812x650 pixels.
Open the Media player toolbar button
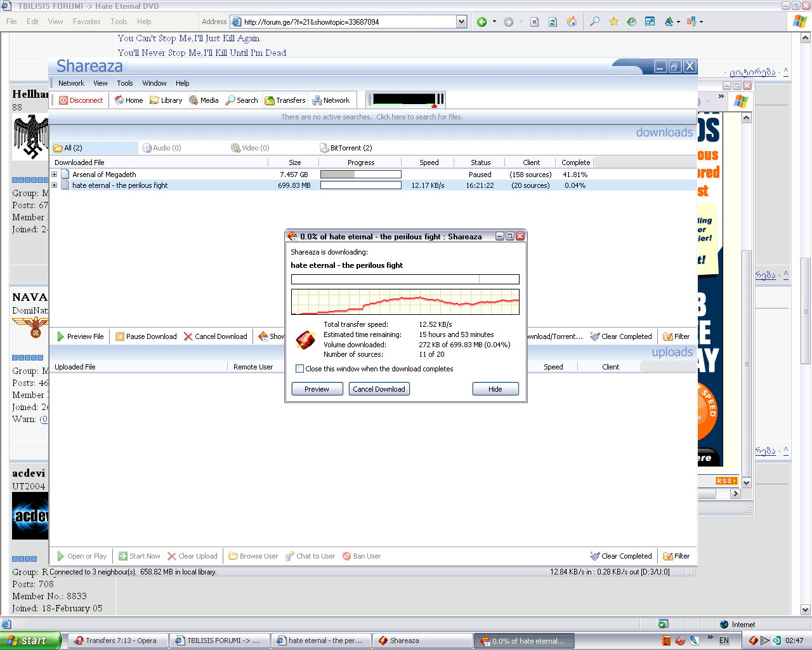point(204,100)
